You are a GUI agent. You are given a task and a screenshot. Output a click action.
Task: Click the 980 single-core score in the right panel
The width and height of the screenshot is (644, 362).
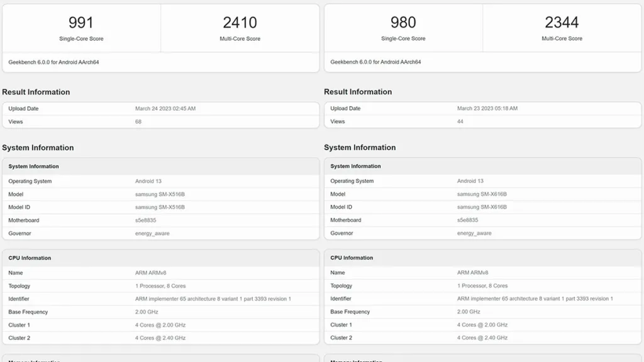point(403,22)
